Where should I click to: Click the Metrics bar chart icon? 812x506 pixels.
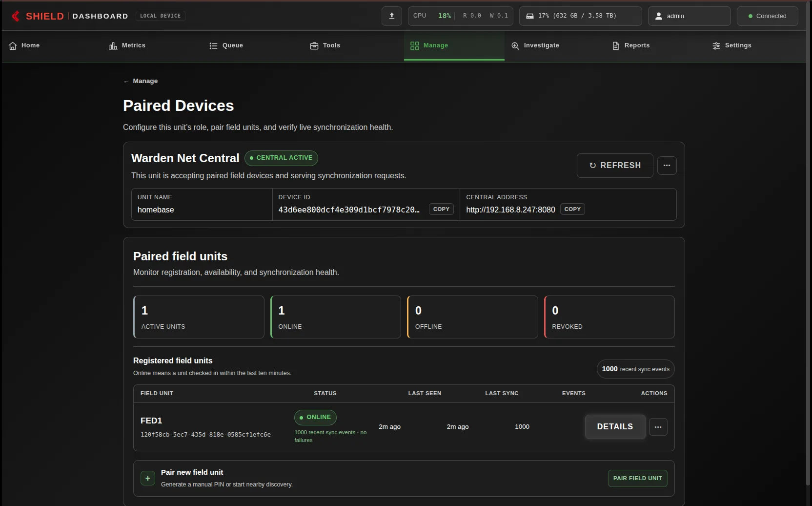pos(113,45)
